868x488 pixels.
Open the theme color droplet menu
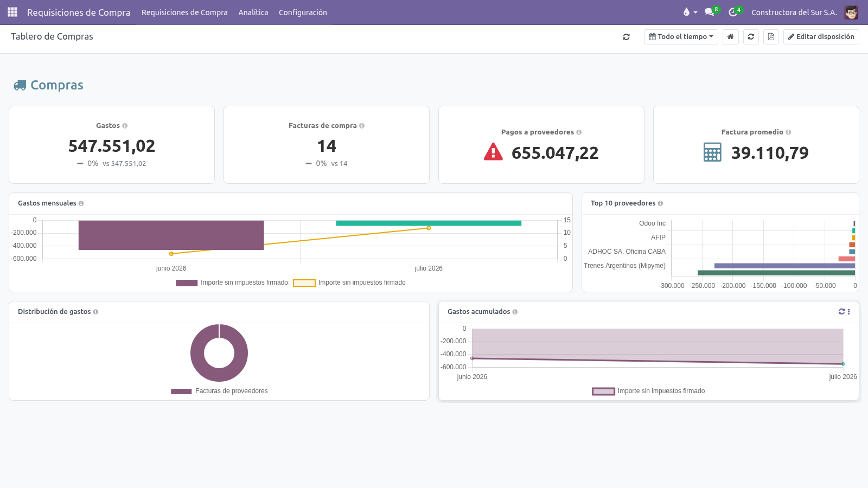point(690,12)
